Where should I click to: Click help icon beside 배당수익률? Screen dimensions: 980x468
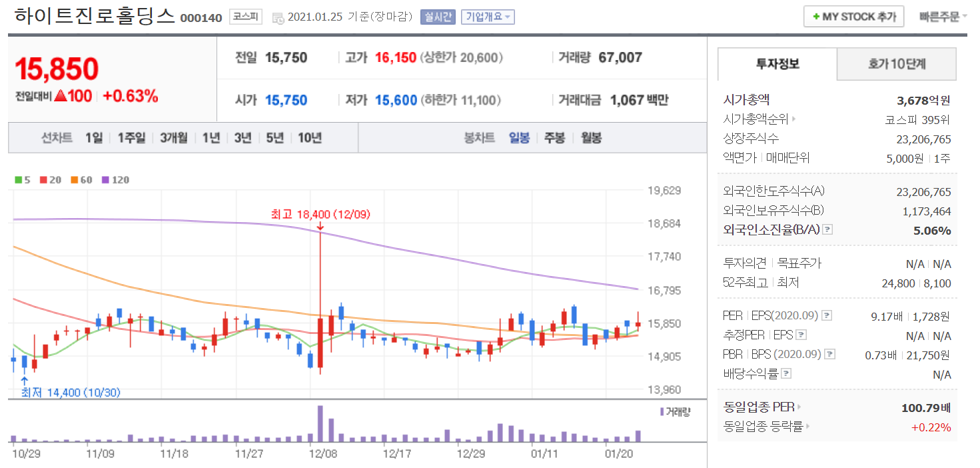tap(786, 374)
